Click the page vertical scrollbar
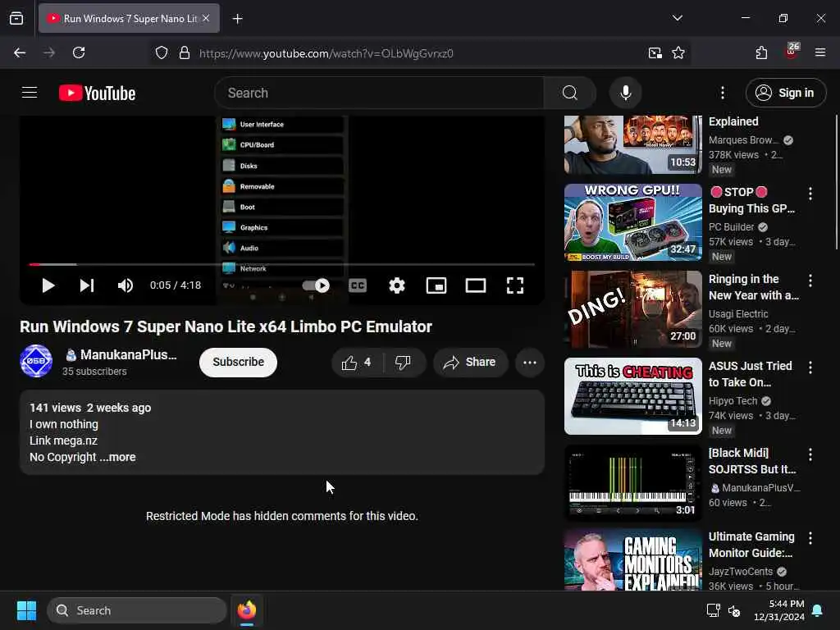The height and width of the screenshot is (630, 840). (x=836, y=182)
